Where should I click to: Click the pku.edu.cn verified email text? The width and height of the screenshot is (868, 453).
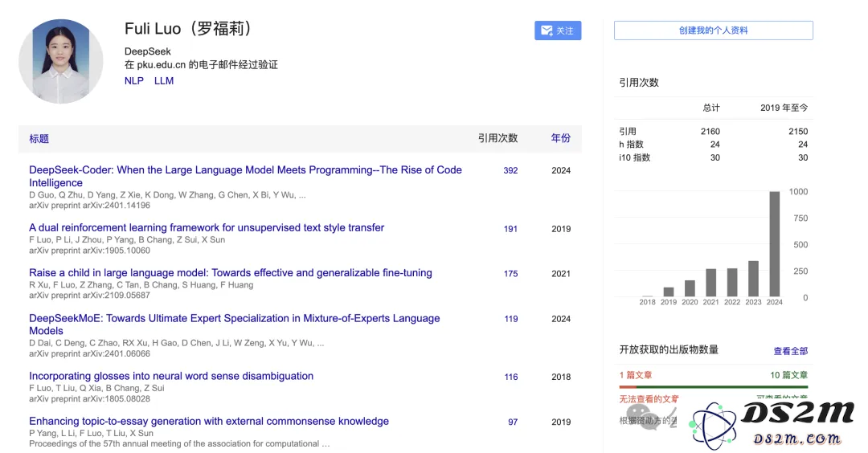201,65
